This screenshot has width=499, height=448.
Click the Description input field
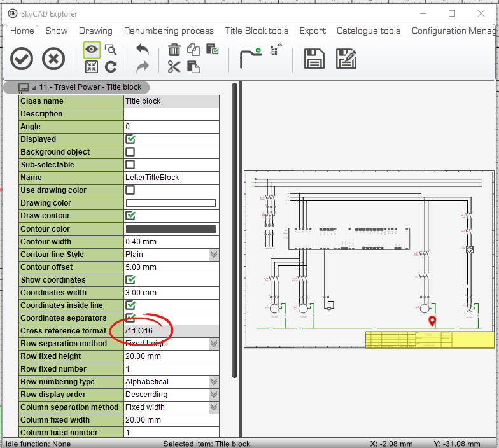pyautogui.click(x=171, y=114)
